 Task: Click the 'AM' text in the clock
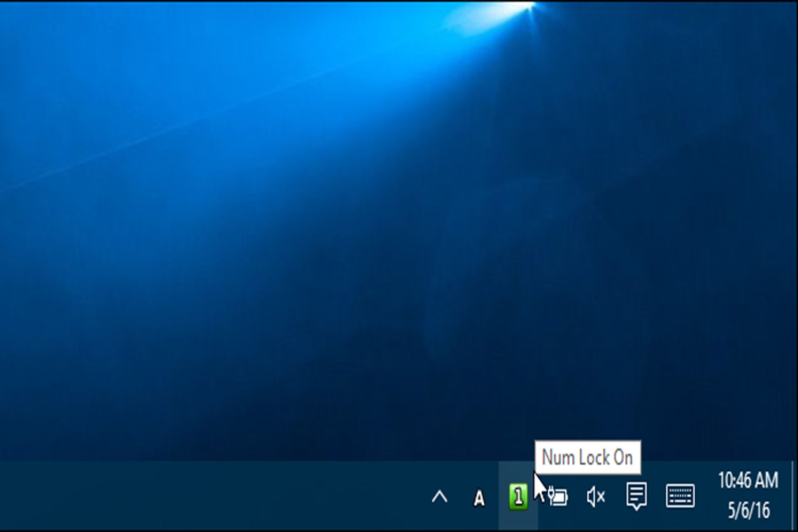click(x=767, y=481)
